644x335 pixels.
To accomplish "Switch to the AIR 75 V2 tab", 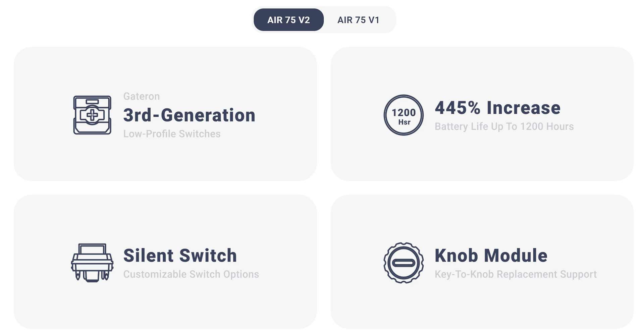I will pos(288,20).
